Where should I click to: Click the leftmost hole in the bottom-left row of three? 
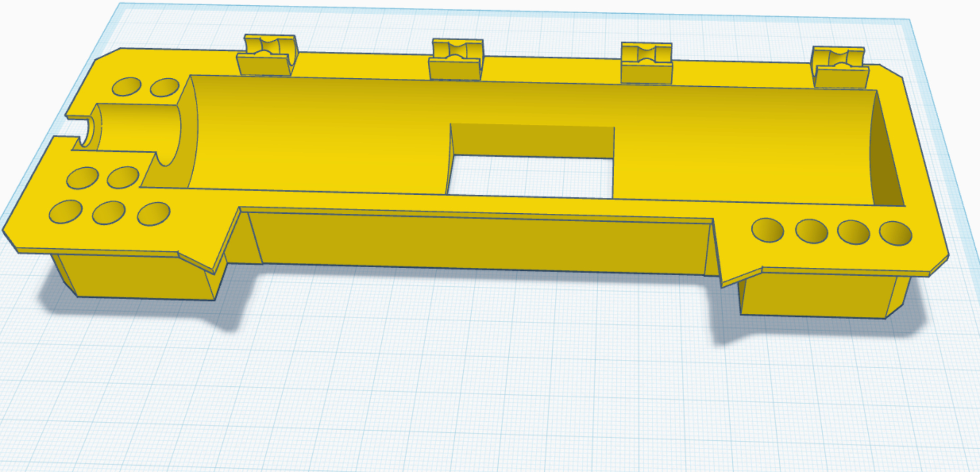click(x=66, y=212)
